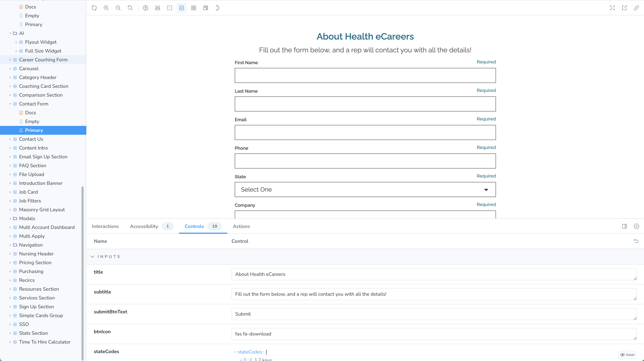This screenshot has width=644, height=361.
Task: Open the FAQ Section component
Action: coord(32,165)
